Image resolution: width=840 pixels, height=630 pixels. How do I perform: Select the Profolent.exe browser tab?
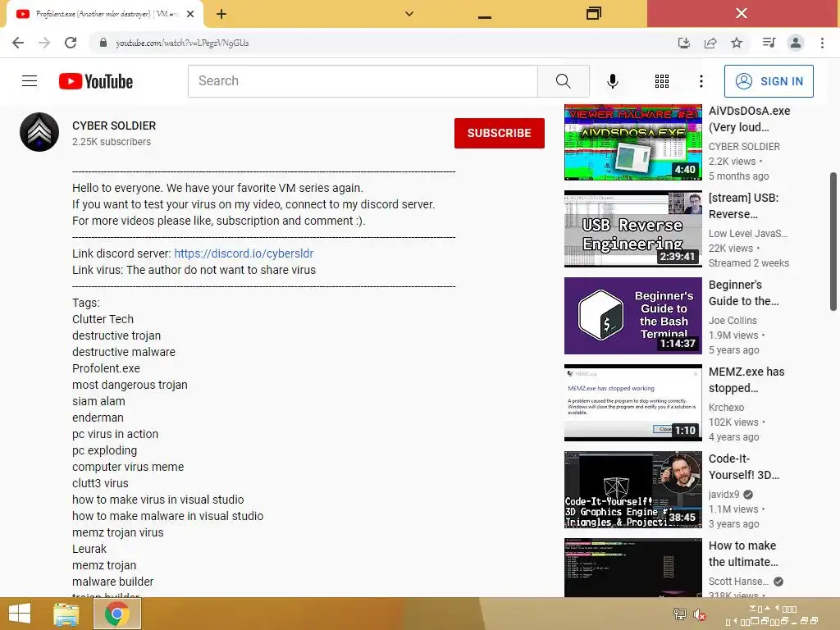pos(106,14)
